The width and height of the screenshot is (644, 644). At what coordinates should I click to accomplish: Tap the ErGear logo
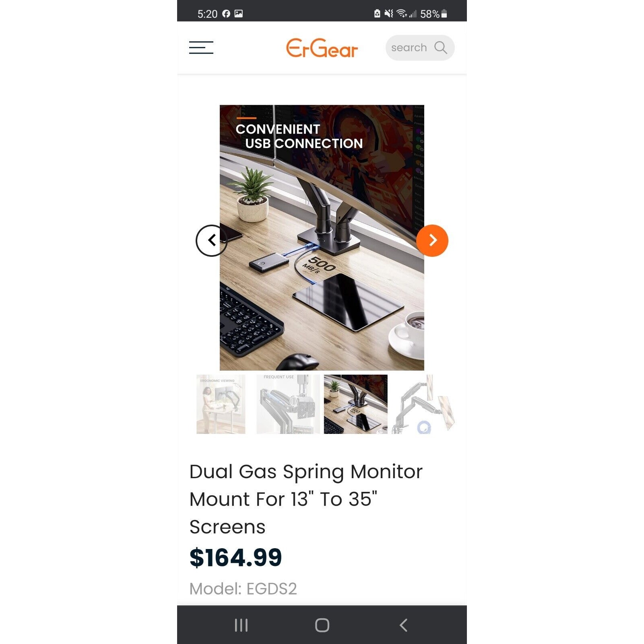(x=322, y=48)
